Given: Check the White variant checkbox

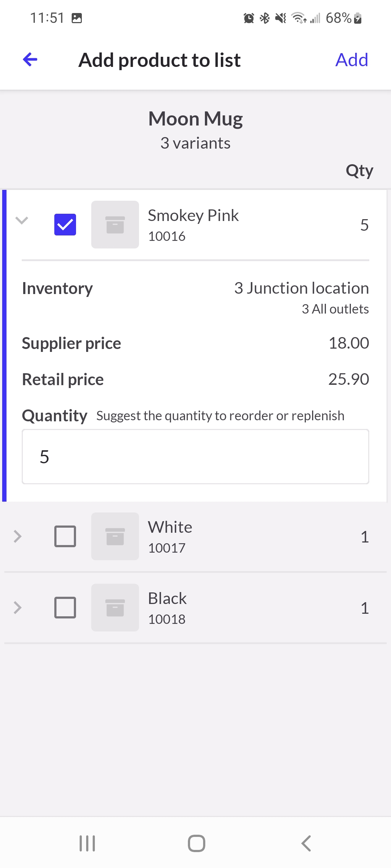Looking at the screenshot, I should point(65,536).
